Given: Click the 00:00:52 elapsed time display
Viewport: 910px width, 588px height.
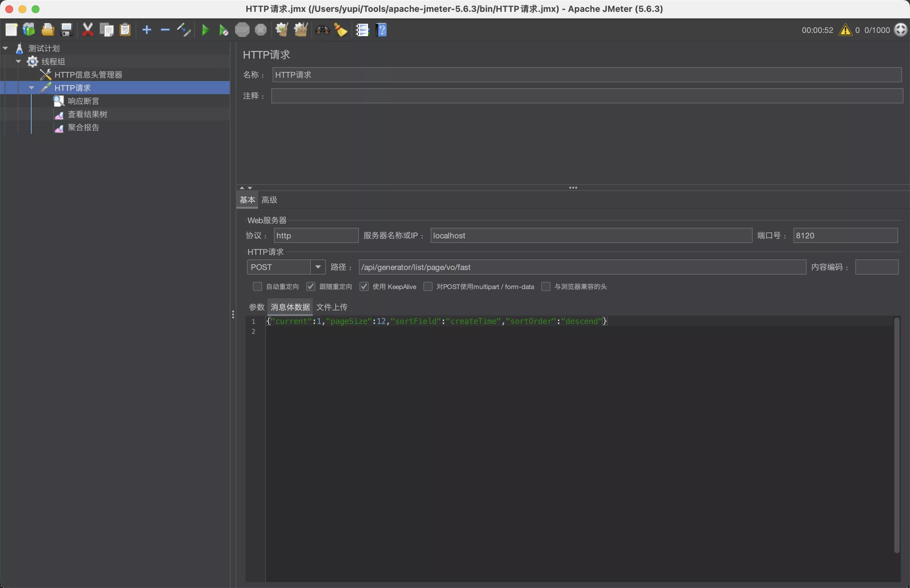Looking at the screenshot, I should pyautogui.click(x=817, y=30).
